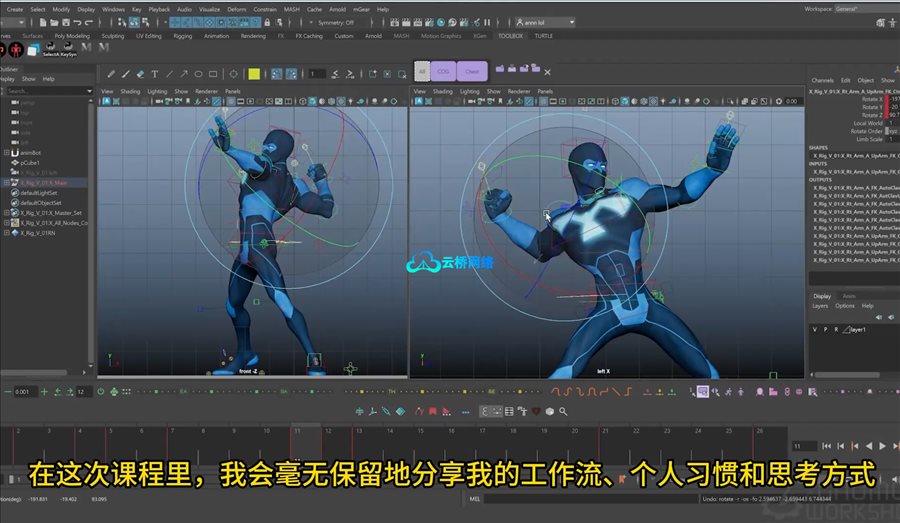Click the yellow color swatch

pyautogui.click(x=254, y=73)
